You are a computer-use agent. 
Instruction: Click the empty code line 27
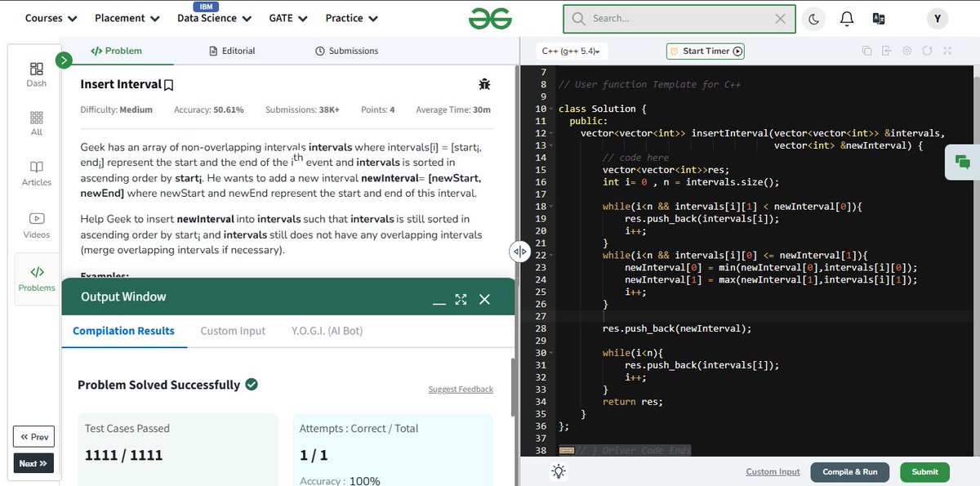pyautogui.click(x=764, y=316)
